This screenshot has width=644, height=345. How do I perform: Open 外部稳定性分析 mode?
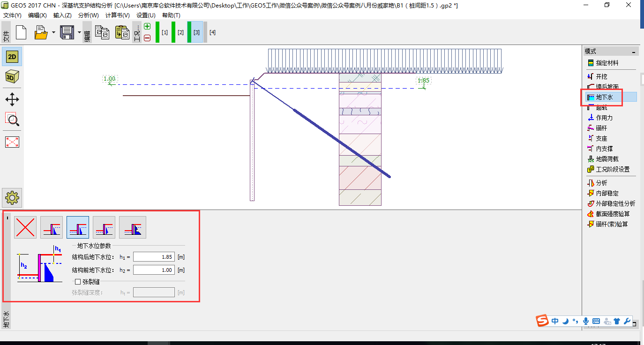click(611, 203)
